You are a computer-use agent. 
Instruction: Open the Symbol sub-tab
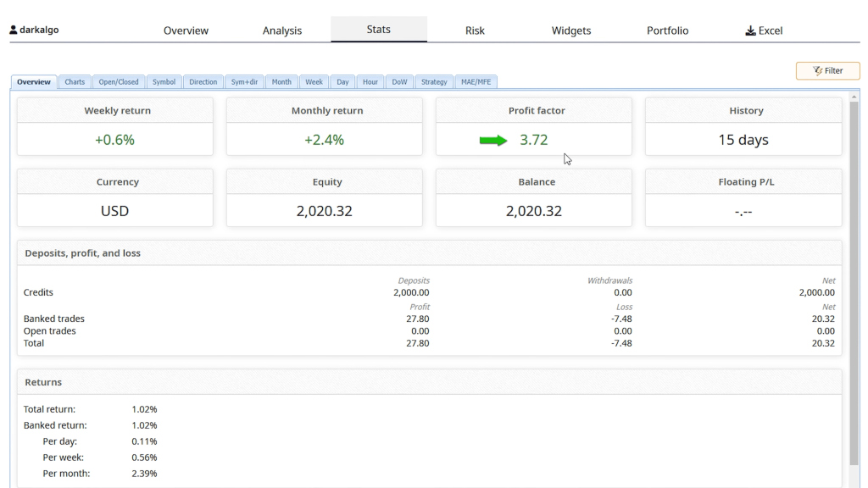[x=164, y=82]
